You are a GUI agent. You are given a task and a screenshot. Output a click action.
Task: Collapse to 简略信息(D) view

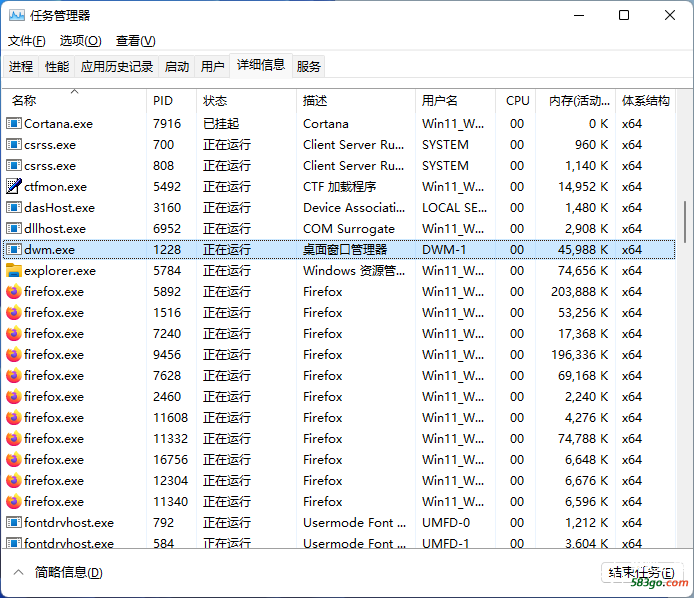click(58, 573)
